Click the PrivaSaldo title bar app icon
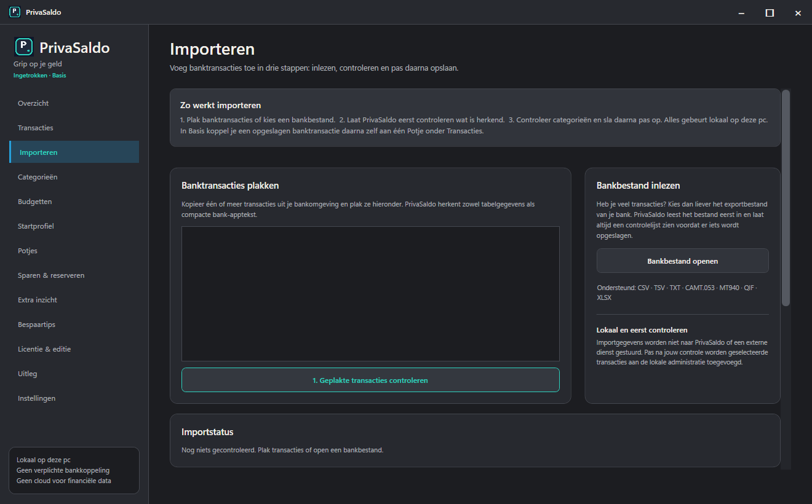Image resolution: width=812 pixels, height=504 pixels. coord(15,12)
